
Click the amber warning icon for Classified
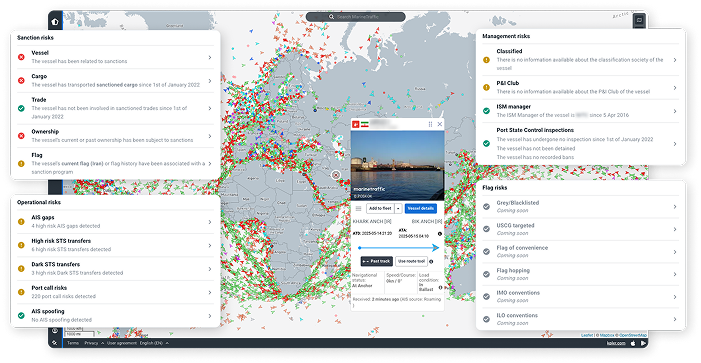coord(486,59)
